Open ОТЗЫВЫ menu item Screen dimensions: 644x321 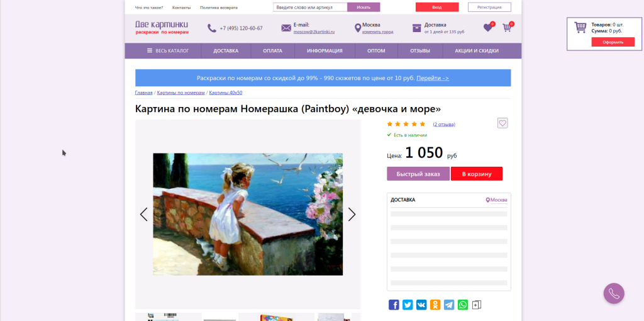[420, 51]
